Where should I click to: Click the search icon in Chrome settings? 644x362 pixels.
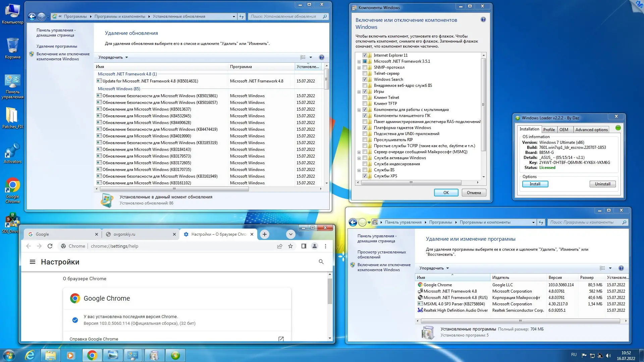point(321,262)
